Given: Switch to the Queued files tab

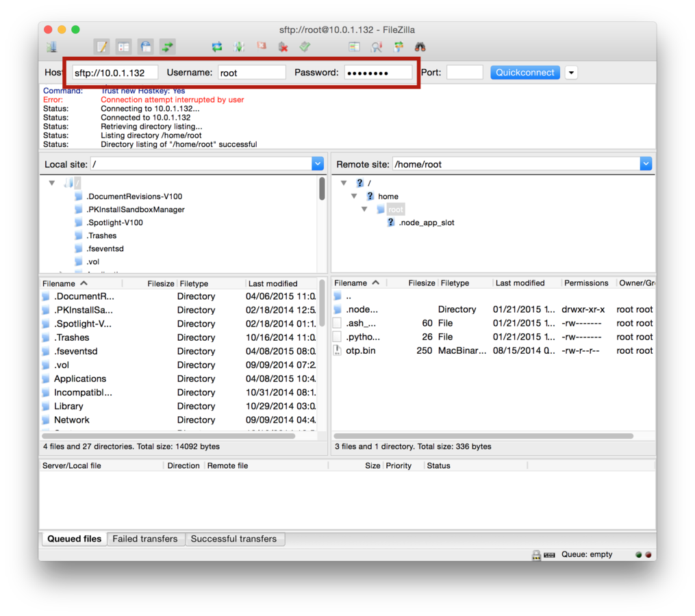Looking at the screenshot, I should tap(74, 539).
